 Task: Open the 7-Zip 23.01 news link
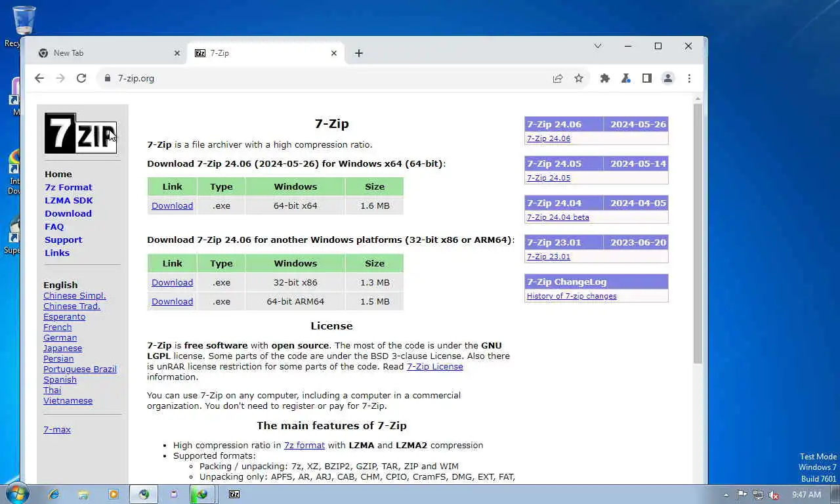click(549, 257)
